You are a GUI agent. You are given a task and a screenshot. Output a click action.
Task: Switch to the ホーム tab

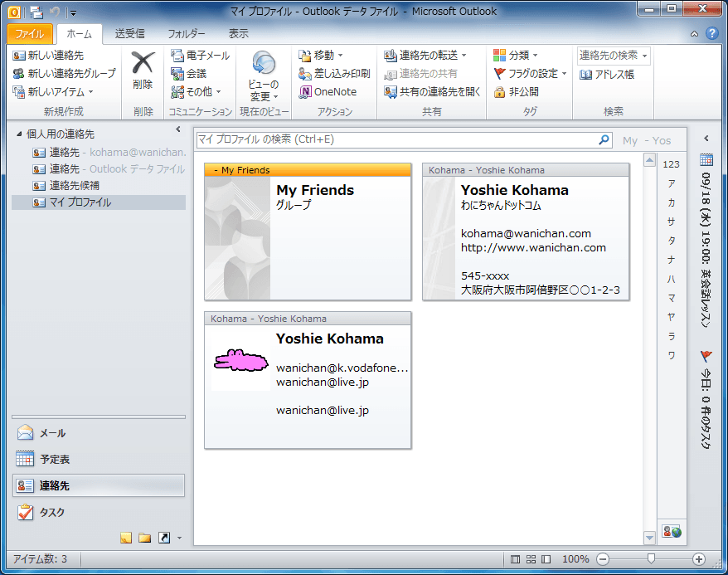80,34
